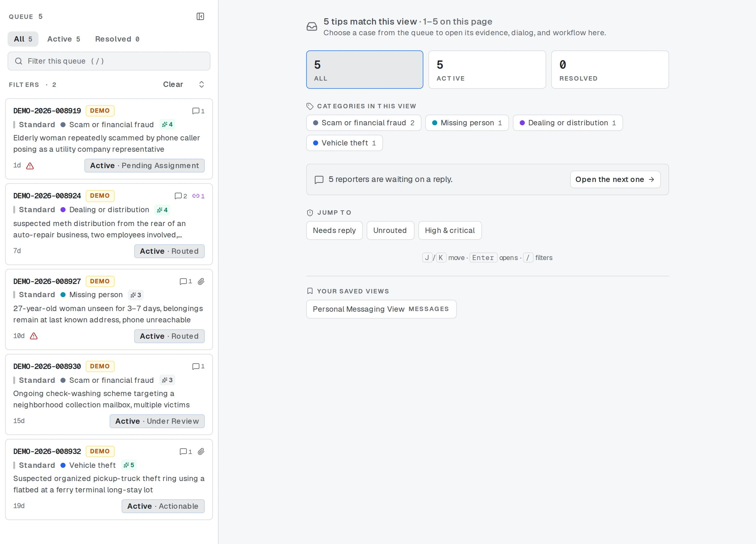Click the inbox tray icon beside tips header
This screenshot has width=756, height=544.
pos(312,27)
